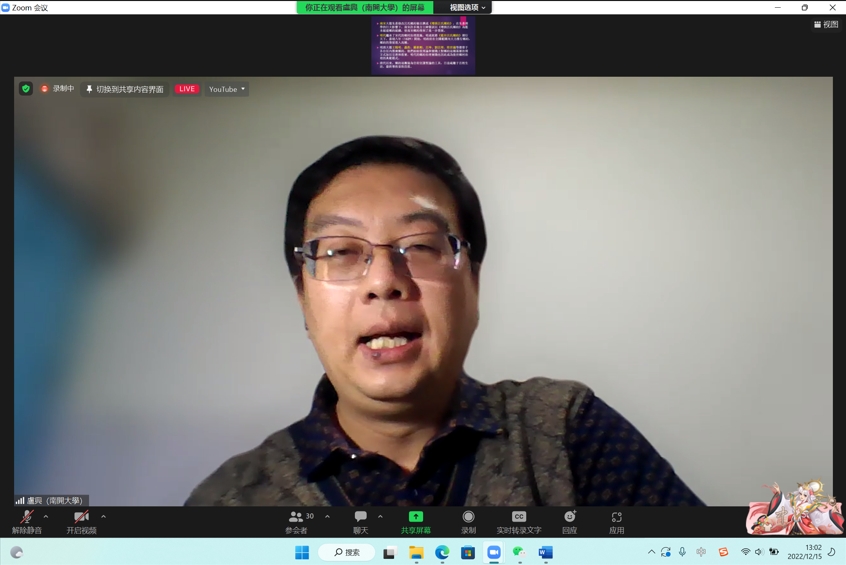Screen dimensions: 846x565
Task: Switch to shared content view (切换到共享内容界面)
Action: (x=124, y=89)
